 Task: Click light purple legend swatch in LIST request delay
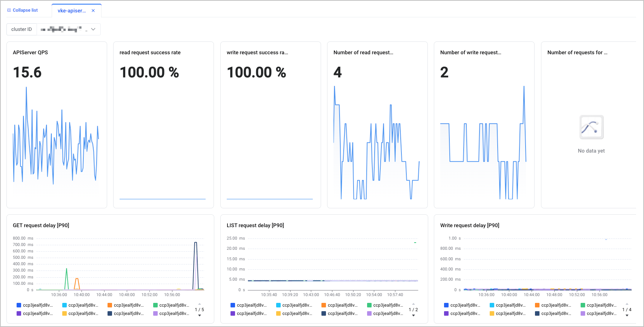[369, 313]
